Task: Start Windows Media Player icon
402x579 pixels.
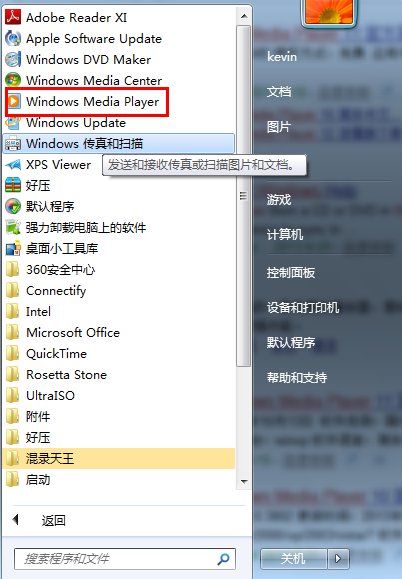Action: pos(14,101)
